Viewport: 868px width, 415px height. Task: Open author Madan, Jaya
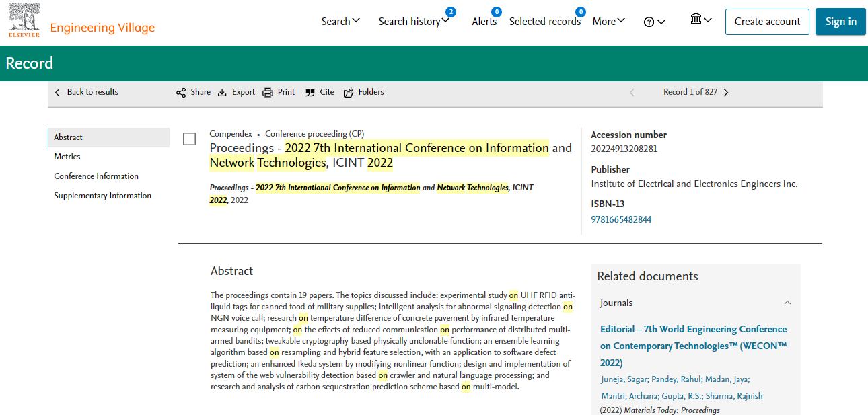pyautogui.click(x=727, y=379)
